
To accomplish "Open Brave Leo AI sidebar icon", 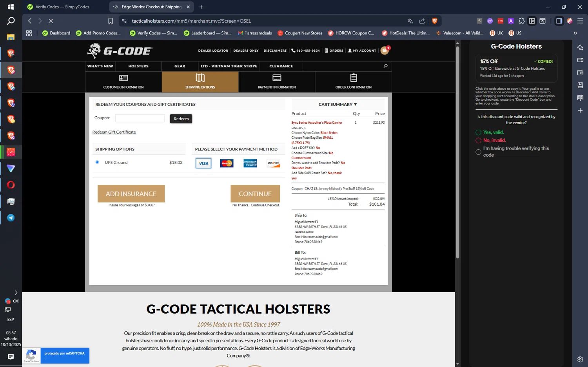I will tap(580, 47).
